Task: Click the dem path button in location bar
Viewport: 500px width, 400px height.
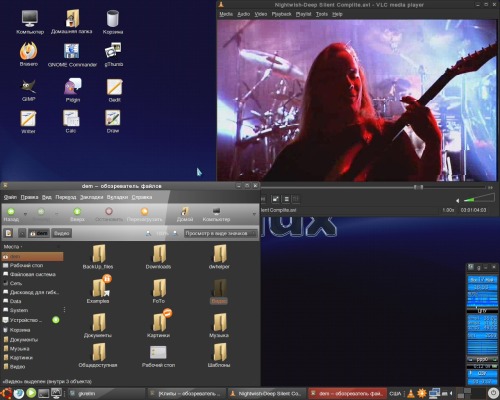Action: [x=39, y=233]
